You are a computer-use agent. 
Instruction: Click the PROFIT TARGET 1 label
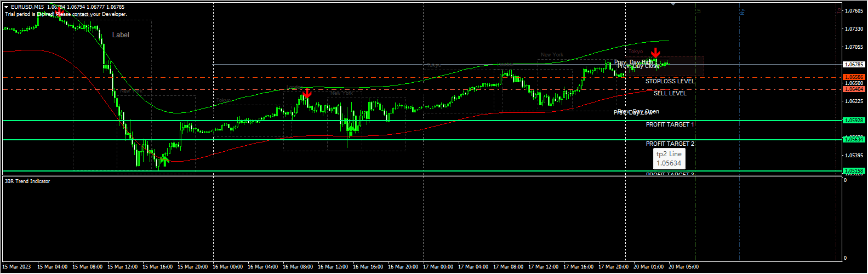coord(670,124)
